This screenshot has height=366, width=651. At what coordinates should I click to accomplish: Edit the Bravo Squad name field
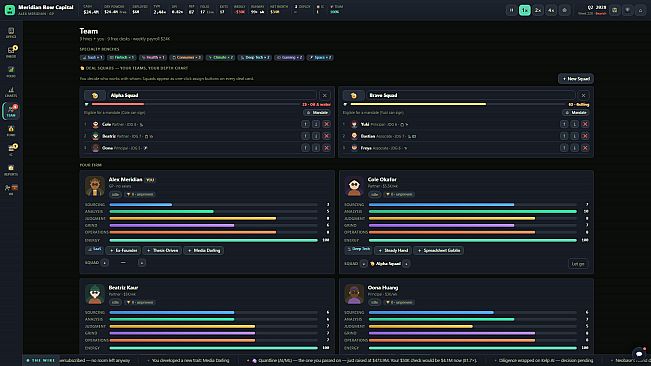[x=471, y=95]
